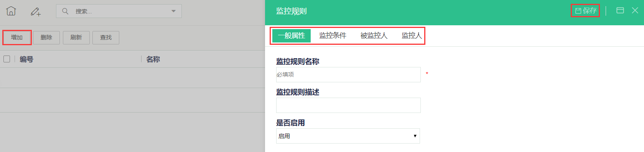Viewport: 644px width, 152px height.
Task: Expand the search box dropdown arrow
Action: [173, 11]
